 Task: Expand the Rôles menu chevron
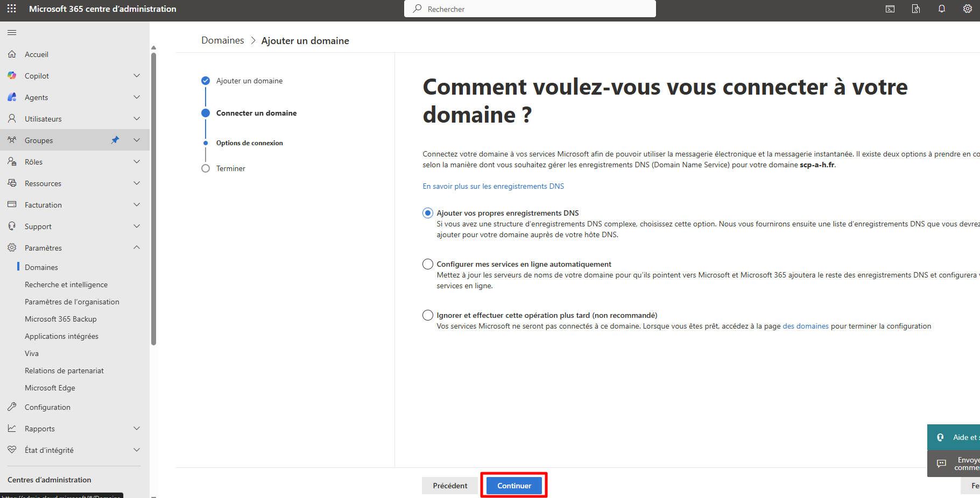click(137, 162)
